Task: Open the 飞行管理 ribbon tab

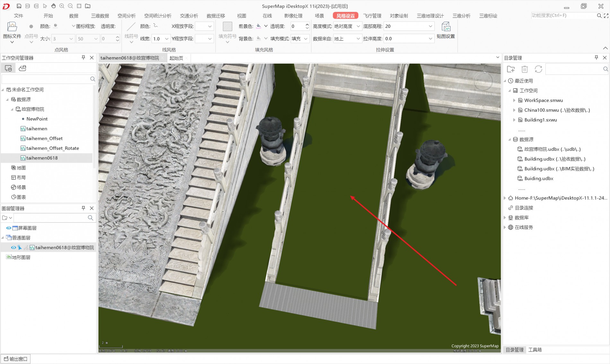Action: point(372,16)
